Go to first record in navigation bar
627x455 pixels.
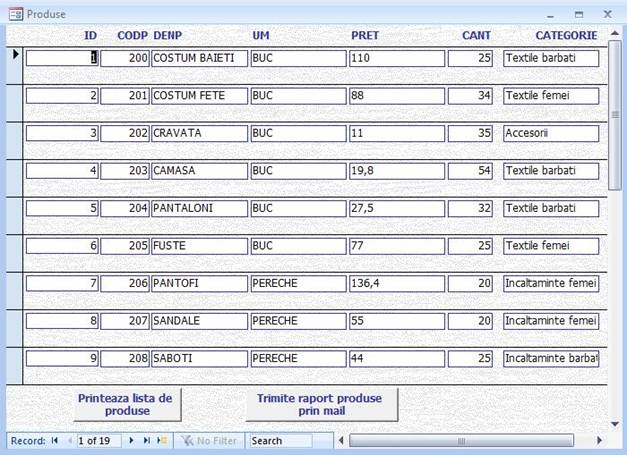coord(55,441)
